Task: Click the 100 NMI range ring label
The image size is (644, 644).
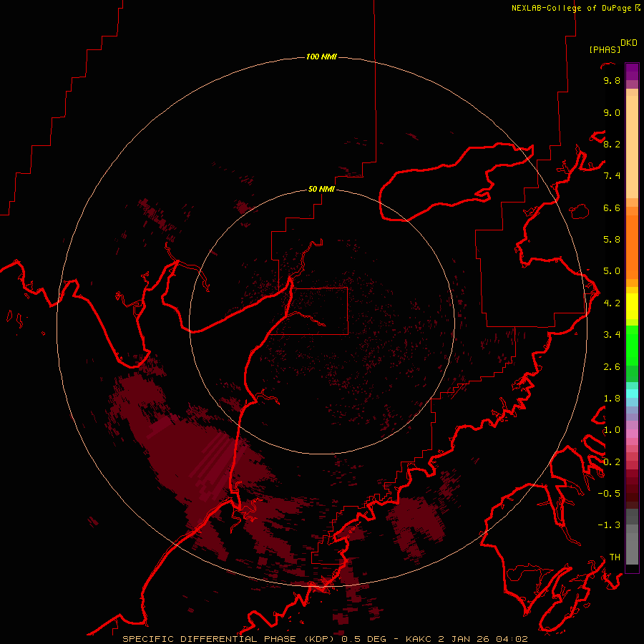Action: 321,57
